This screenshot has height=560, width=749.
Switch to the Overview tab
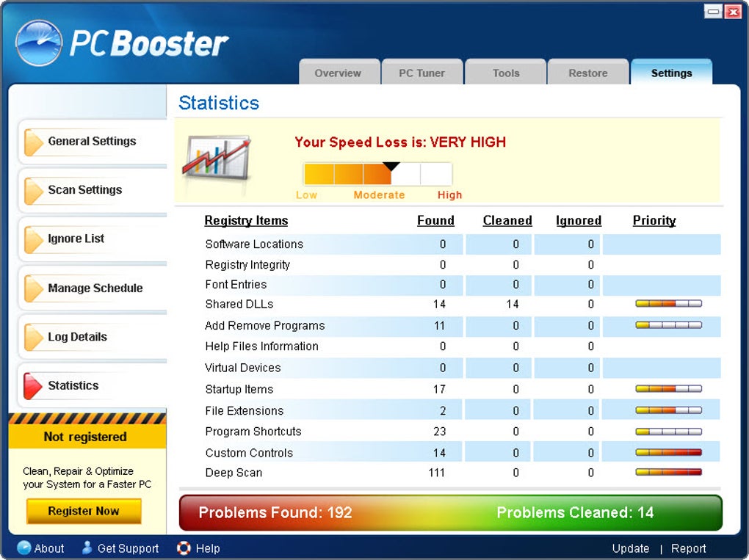click(x=339, y=73)
